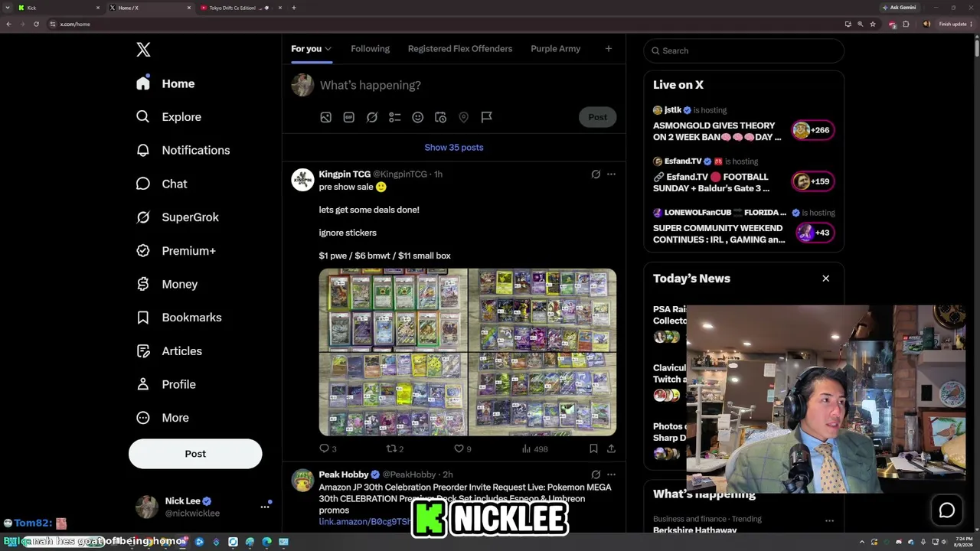Open a new browser tab
The height and width of the screenshot is (551, 980).
[294, 8]
